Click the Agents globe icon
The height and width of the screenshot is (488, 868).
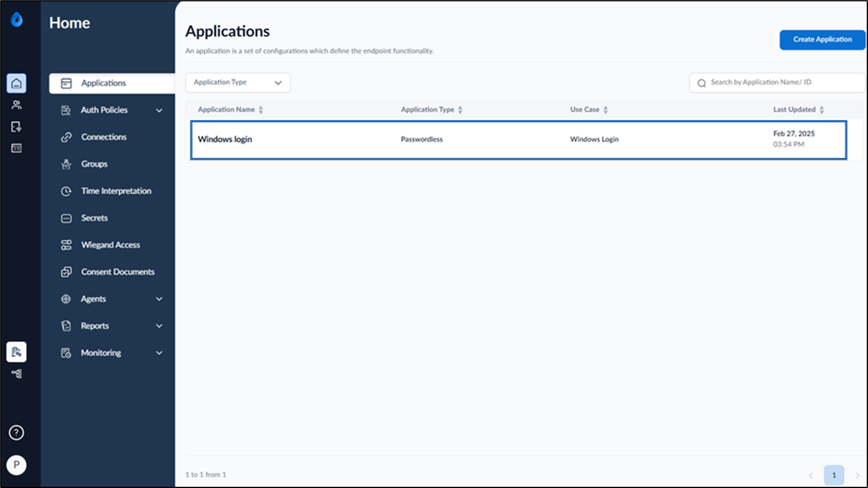tap(66, 299)
